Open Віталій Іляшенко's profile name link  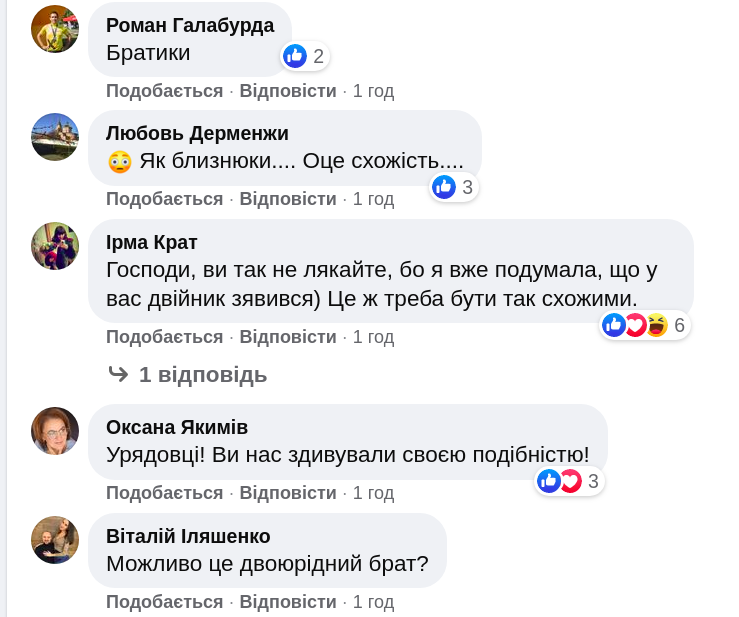pos(188,536)
